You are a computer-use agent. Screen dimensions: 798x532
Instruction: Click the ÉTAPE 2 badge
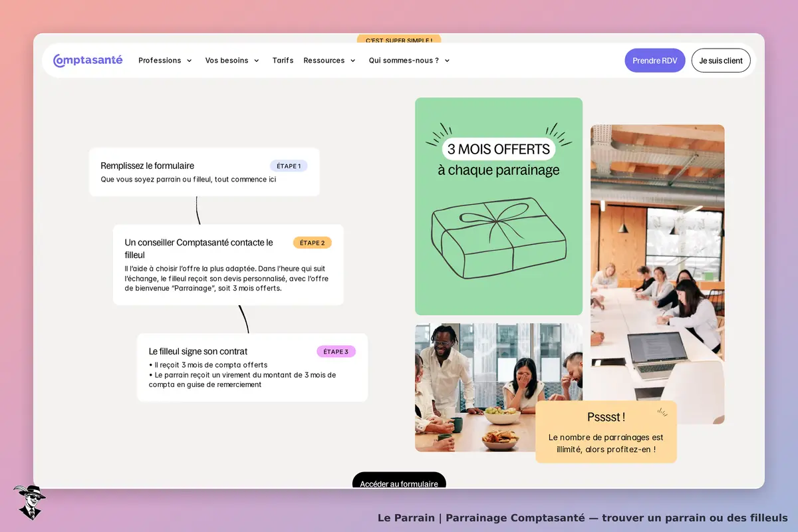313,243
